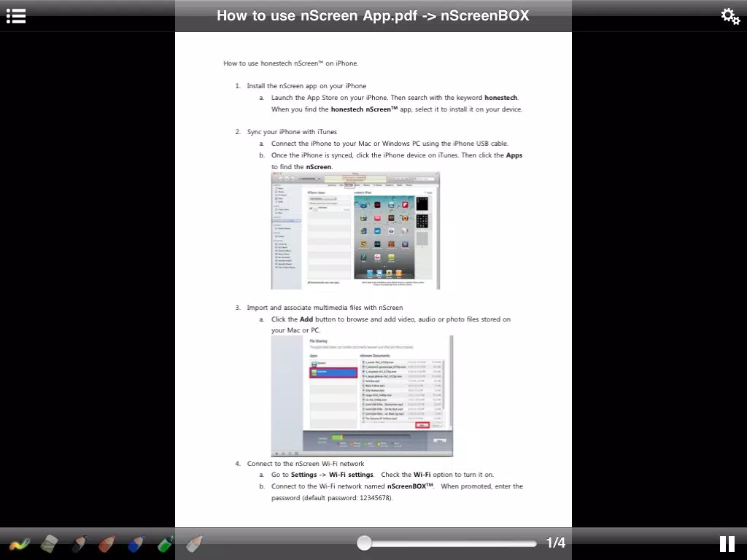747x560 pixels.
Task: Click "Install the nScreen app on your iPhone"
Action: (306, 86)
